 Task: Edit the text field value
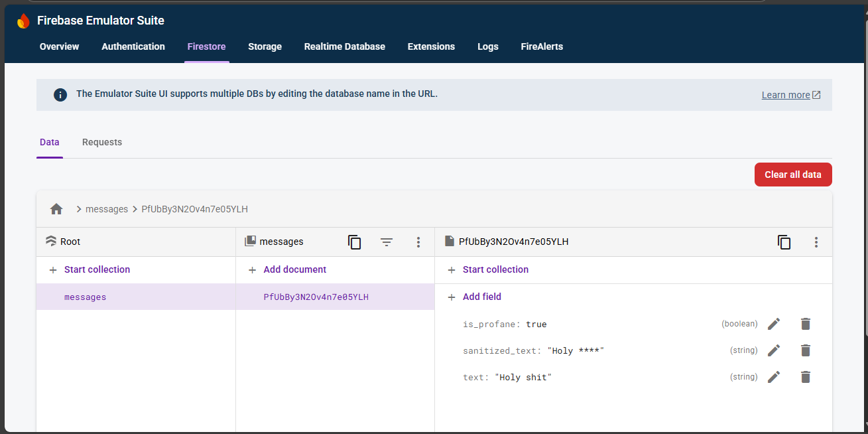coord(773,377)
